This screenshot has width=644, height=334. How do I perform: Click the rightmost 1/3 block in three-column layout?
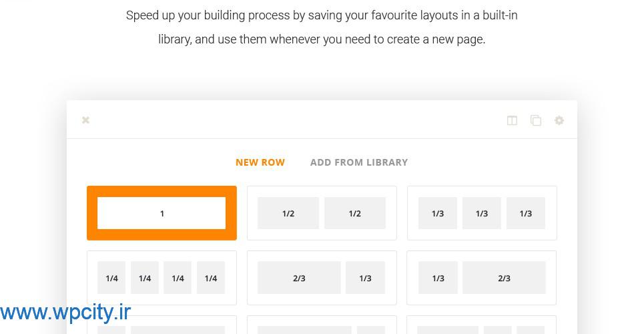tap(526, 213)
